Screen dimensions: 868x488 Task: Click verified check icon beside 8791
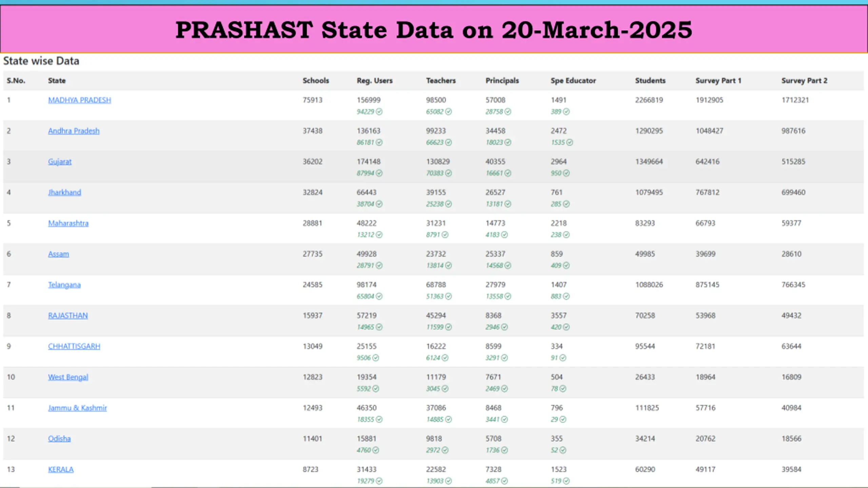pos(445,235)
